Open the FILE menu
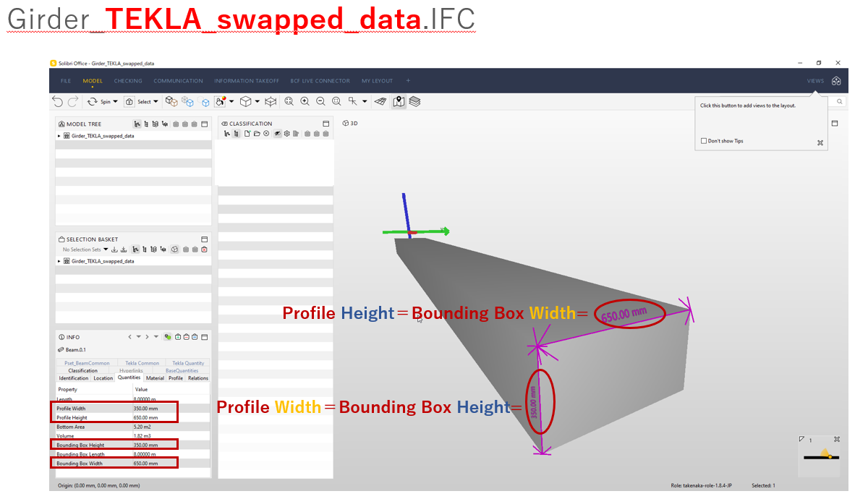 [x=66, y=81]
